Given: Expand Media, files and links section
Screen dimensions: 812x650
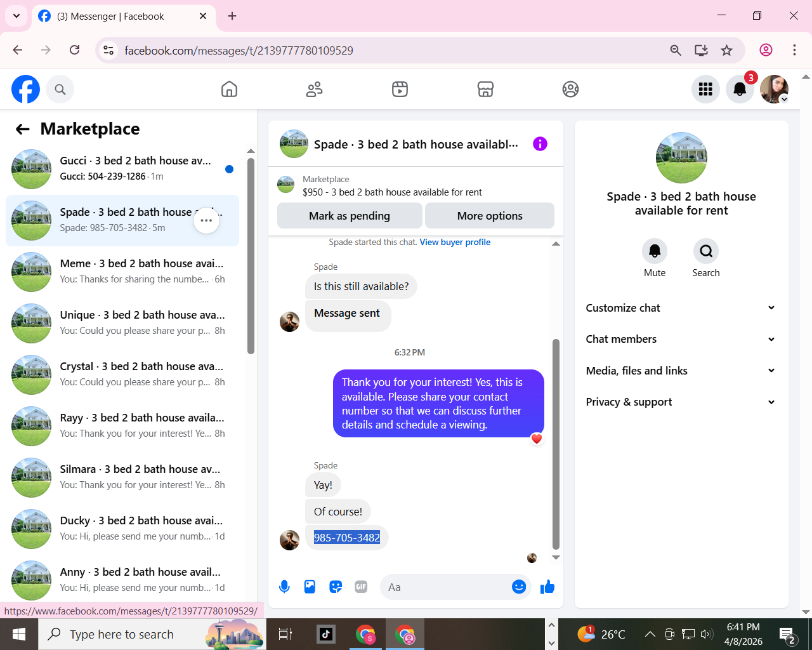Looking at the screenshot, I should 681,371.
